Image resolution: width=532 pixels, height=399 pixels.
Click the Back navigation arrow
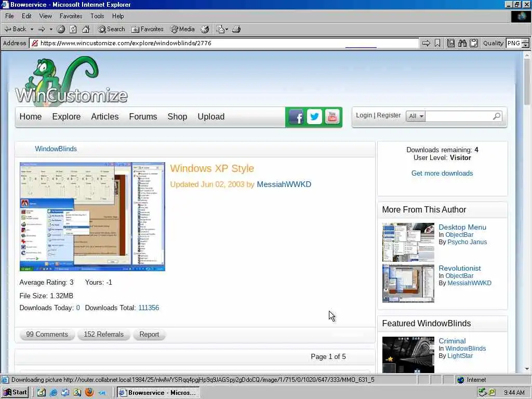point(15,29)
